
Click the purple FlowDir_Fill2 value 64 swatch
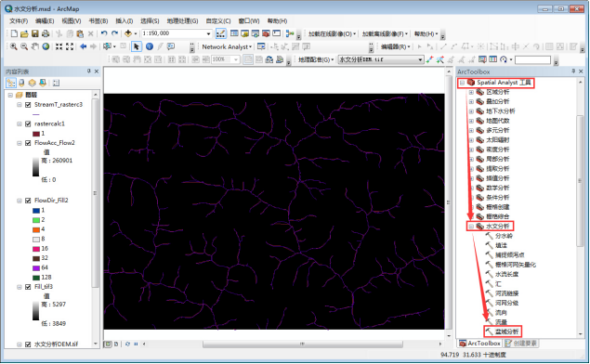(36, 268)
